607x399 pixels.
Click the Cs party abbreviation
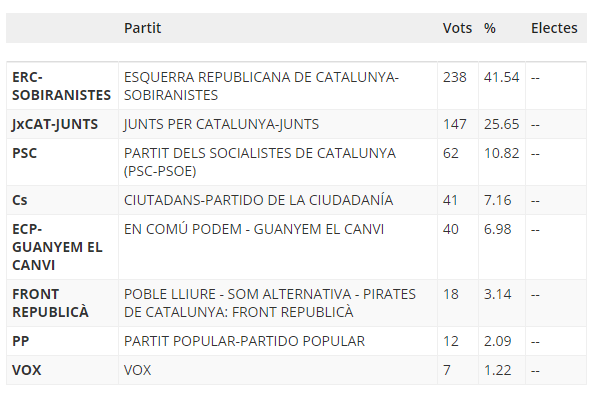pos(20,200)
